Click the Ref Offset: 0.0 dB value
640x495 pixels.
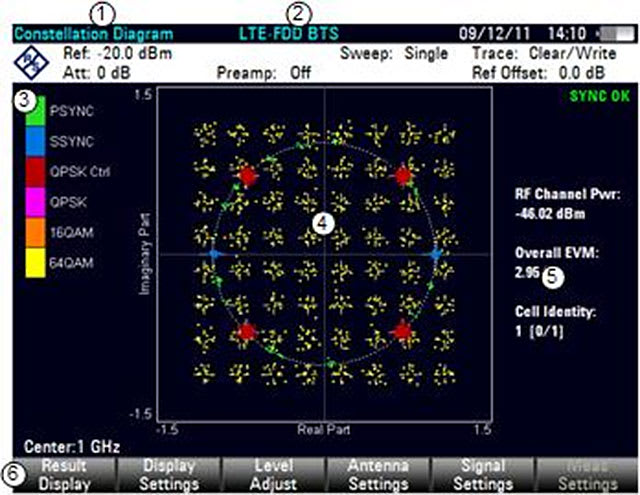(x=538, y=73)
